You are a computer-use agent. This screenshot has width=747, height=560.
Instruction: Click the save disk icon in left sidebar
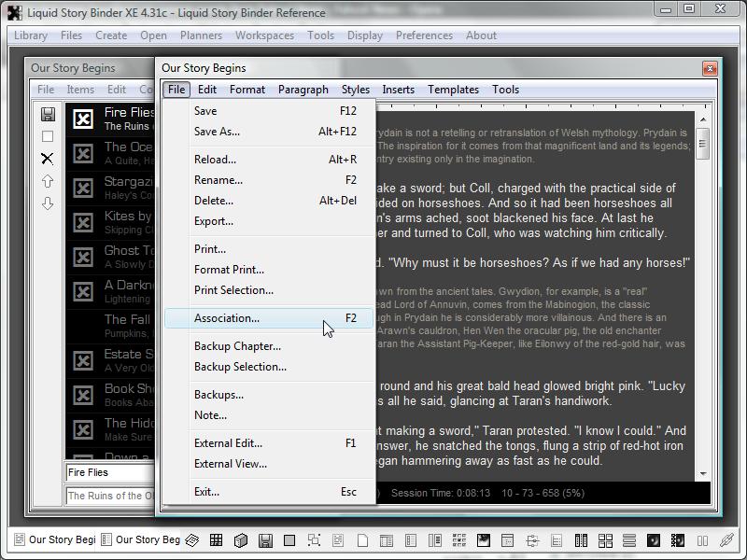48,115
